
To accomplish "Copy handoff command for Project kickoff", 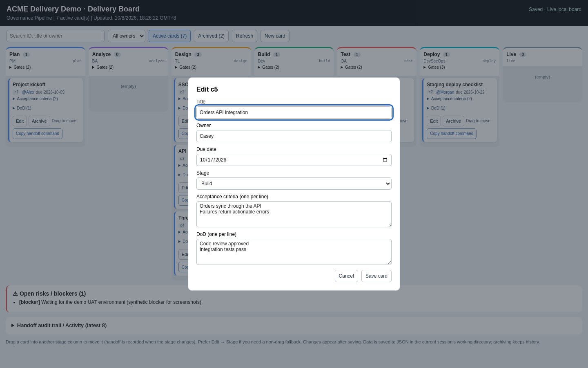I will click(38, 134).
